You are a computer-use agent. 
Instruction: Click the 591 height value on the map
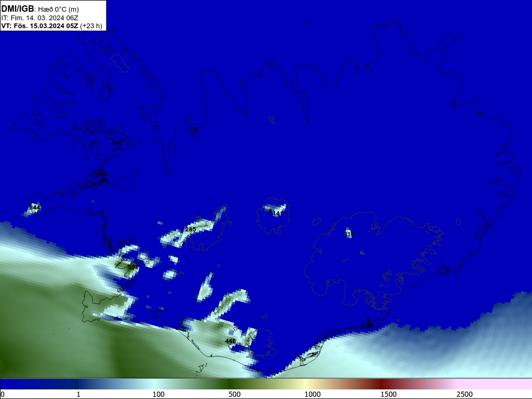tap(132, 267)
